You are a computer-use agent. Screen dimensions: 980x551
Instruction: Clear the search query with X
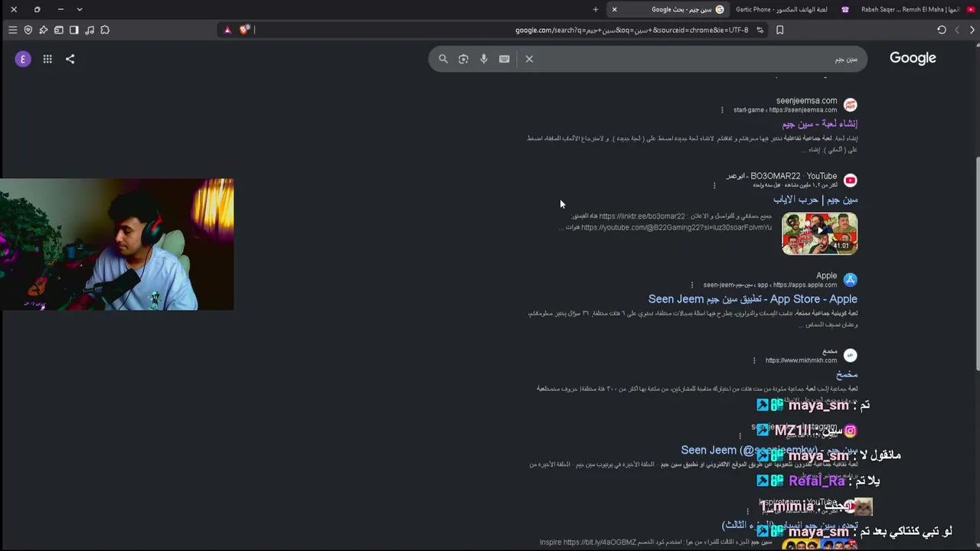tap(529, 59)
